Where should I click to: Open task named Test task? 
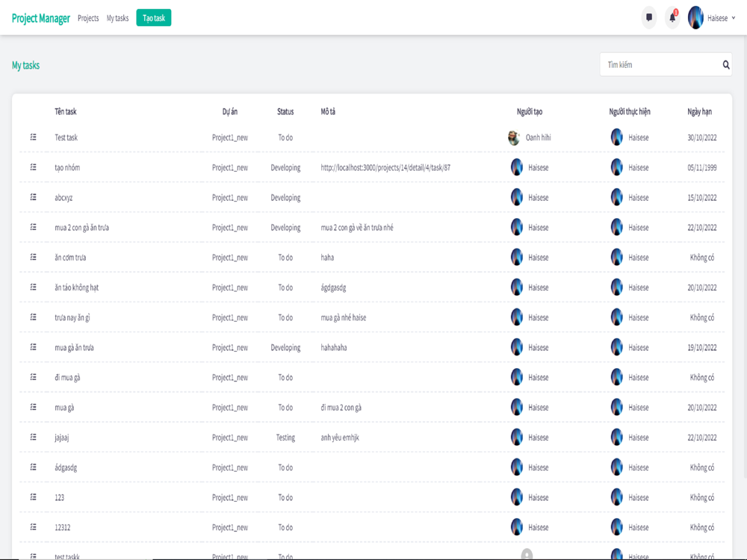(x=66, y=137)
